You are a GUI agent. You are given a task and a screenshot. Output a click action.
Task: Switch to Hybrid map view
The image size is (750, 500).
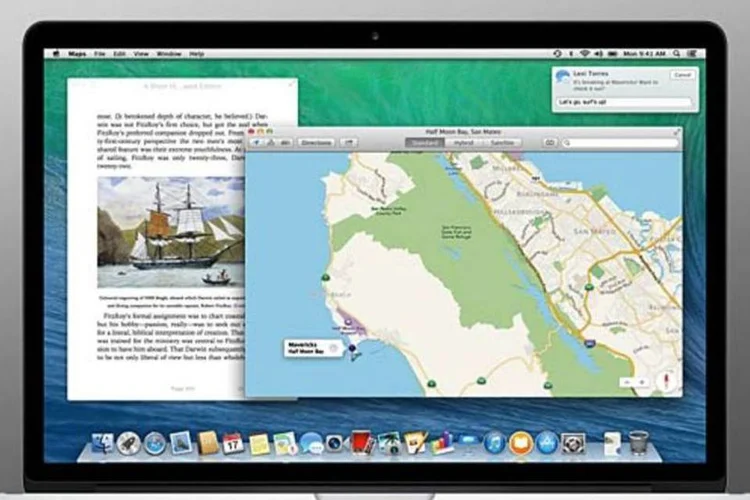(463, 143)
